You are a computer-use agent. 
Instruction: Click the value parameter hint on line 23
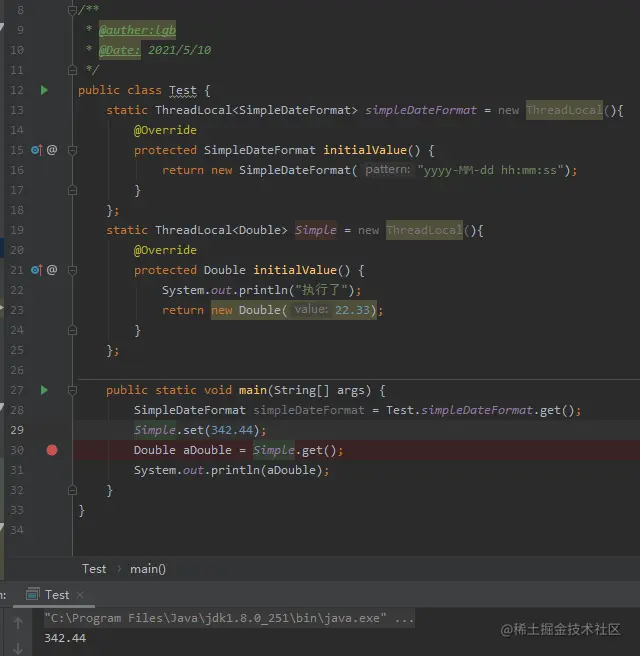pos(311,310)
